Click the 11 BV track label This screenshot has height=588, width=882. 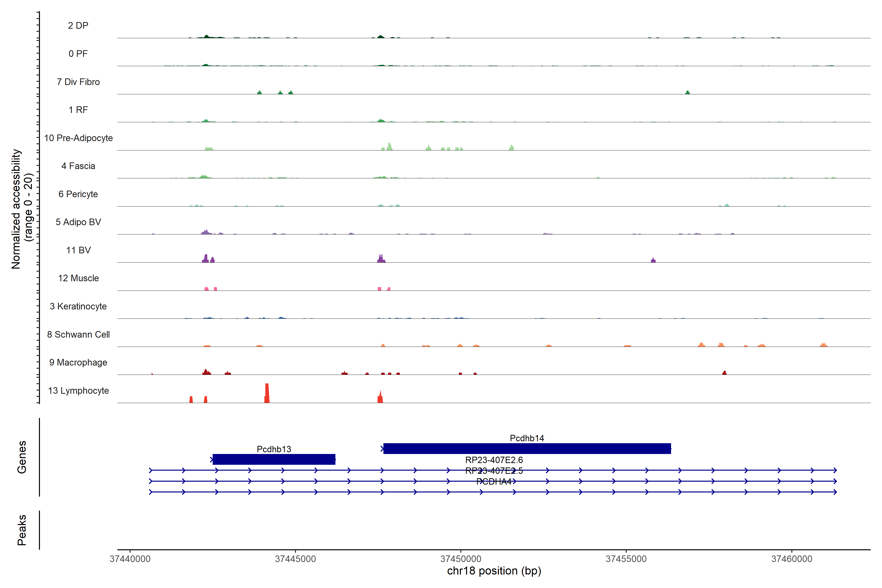click(x=78, y=250)
